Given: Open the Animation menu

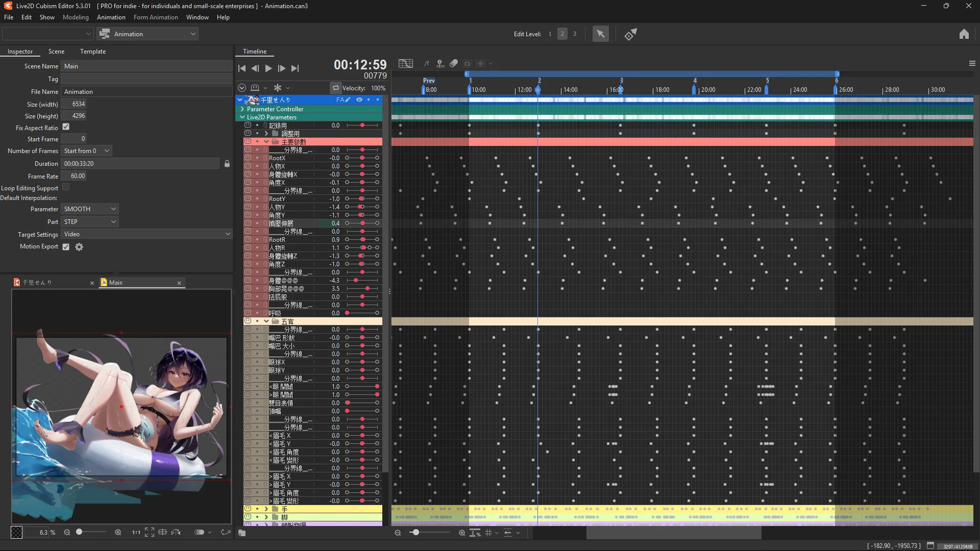Looking at the screenshot, I should (111, 17).
